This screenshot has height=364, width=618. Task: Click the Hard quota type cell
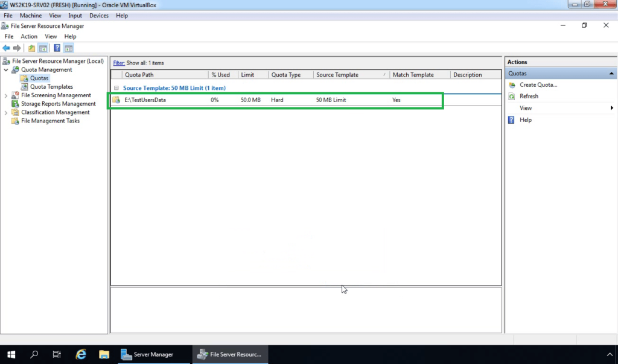tap(277, 100)
